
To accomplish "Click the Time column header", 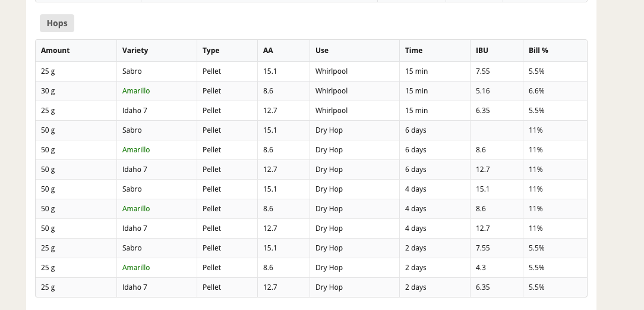I will coord(413,50).
